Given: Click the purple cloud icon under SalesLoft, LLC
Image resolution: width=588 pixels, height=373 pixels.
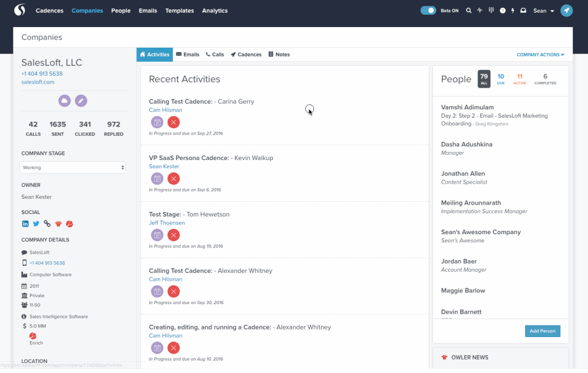Looking at the screenshot, I should (x=65, y=101).
